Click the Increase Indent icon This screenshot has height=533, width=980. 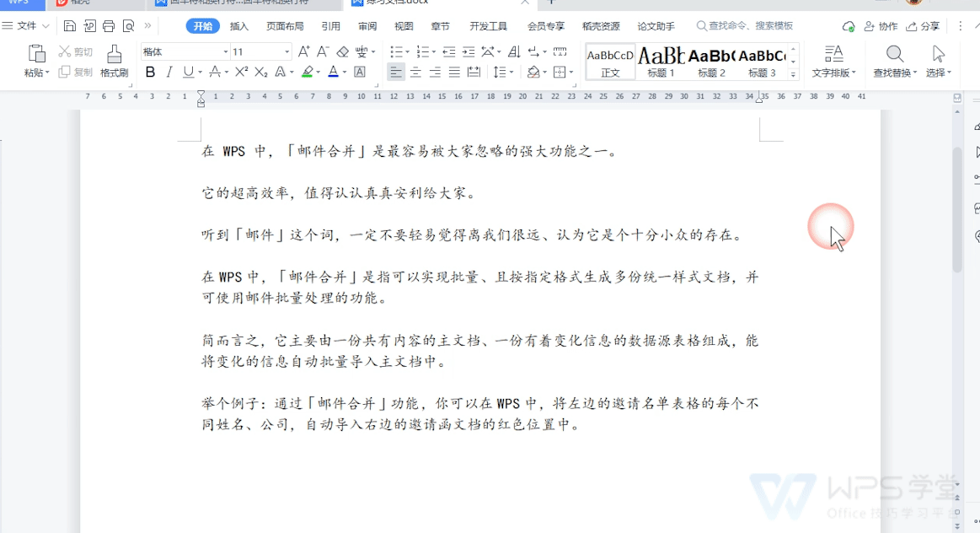(469, 51)
